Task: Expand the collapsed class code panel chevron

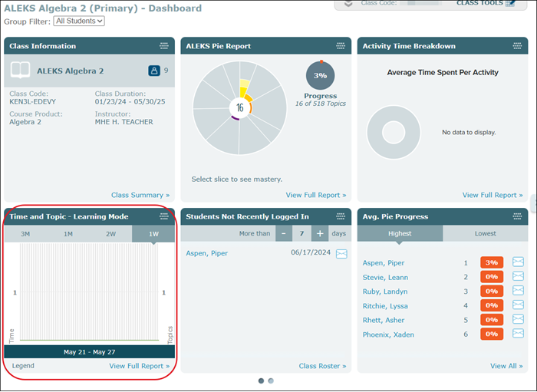Action: (348, 3)
